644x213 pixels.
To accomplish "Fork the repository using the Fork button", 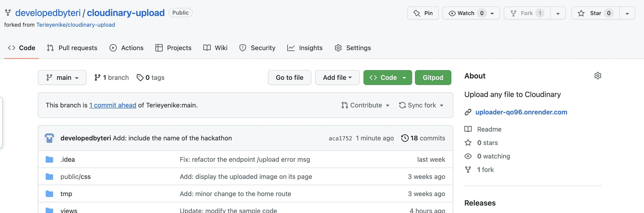I will coord(527,13).
